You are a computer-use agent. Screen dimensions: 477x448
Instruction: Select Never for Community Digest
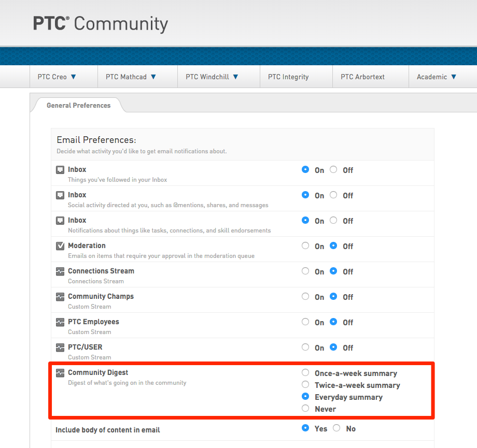point(305,408)
